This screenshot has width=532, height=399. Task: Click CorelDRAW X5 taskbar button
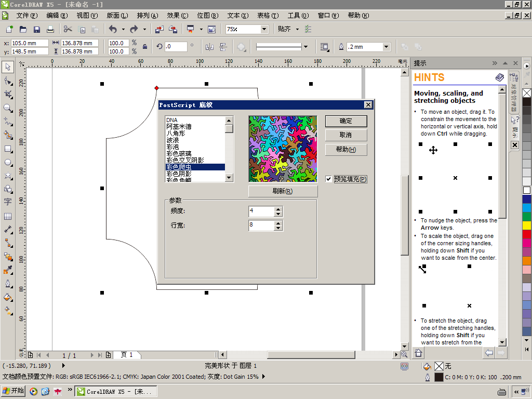point(116,392)
